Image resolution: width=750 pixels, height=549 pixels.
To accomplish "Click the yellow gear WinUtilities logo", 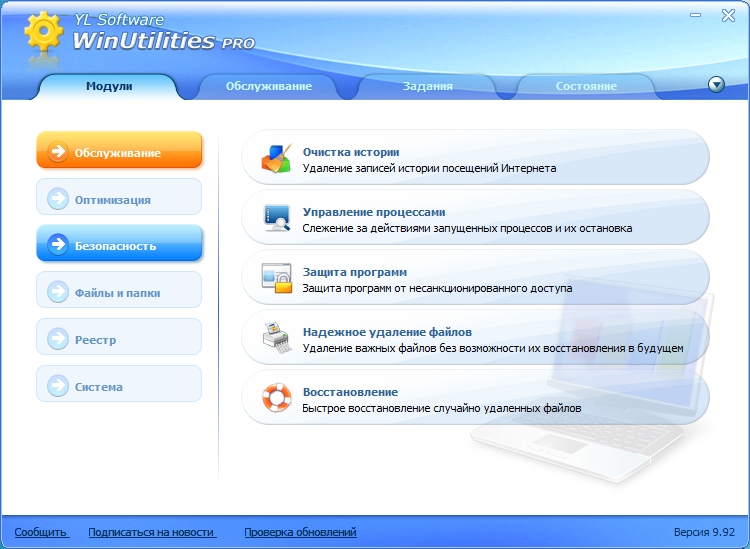I will (x=44, y=31).
